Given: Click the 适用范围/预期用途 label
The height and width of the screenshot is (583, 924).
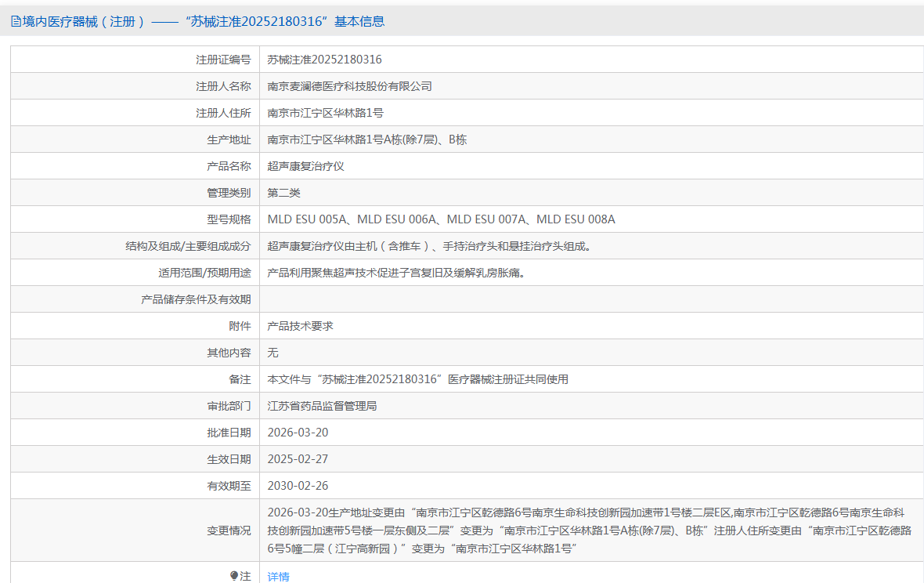Looking at the screenshot, I should [x=204, y=273].
